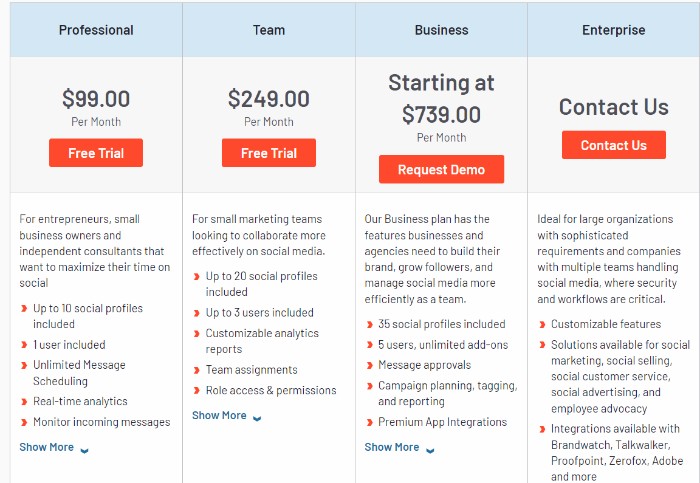This screenshot has width=700, height=483.
Task: Select the Professional column header
Action: pyautogui.click(x=96, y=30)
